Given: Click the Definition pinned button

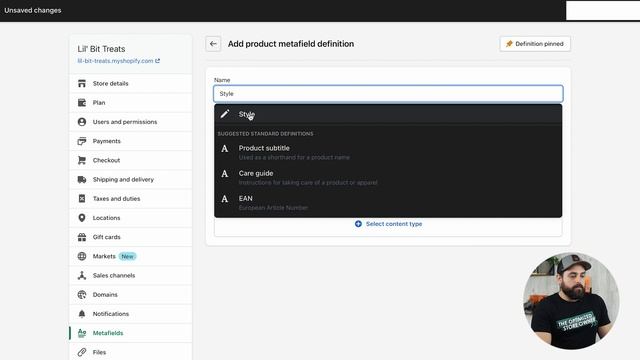Looking at the screenshot, I should (535, 44).
